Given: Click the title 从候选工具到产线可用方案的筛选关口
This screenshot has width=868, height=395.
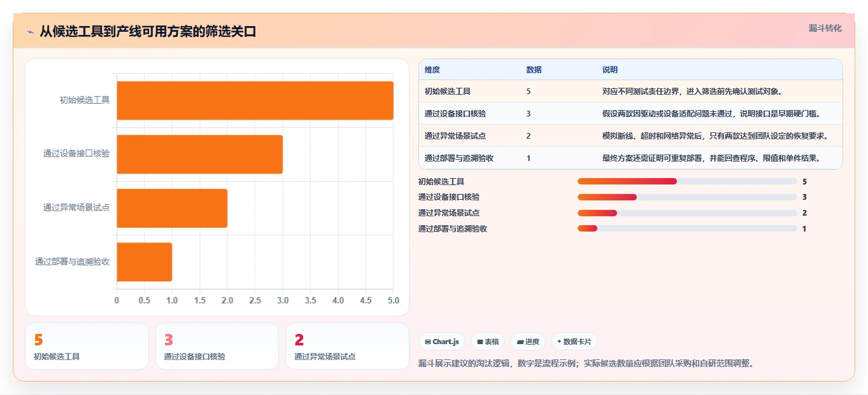Looking at the screenshot, I should pyautogui.click(x=148, y=31).
